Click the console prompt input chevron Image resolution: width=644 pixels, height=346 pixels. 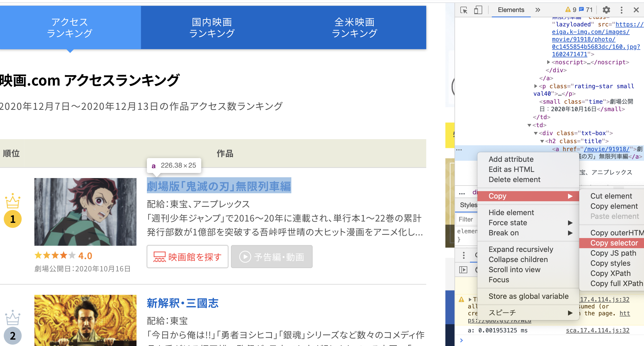pyautogui.click(x=461, y=340)
